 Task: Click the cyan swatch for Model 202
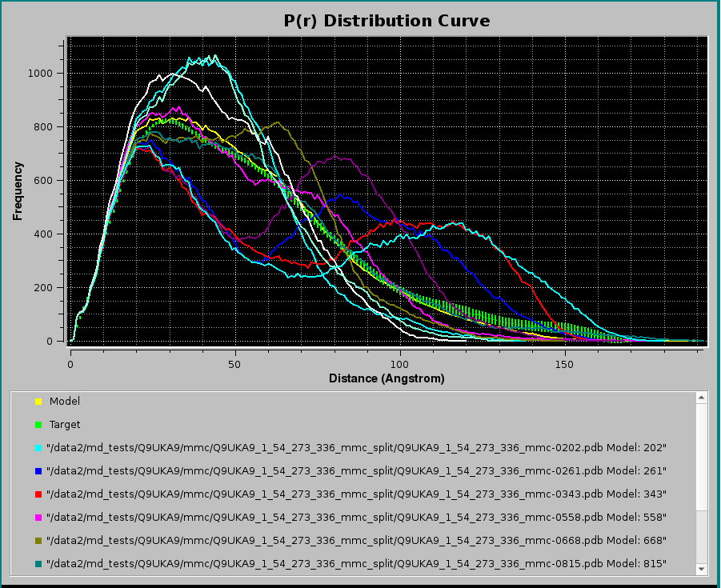[38, 448]
